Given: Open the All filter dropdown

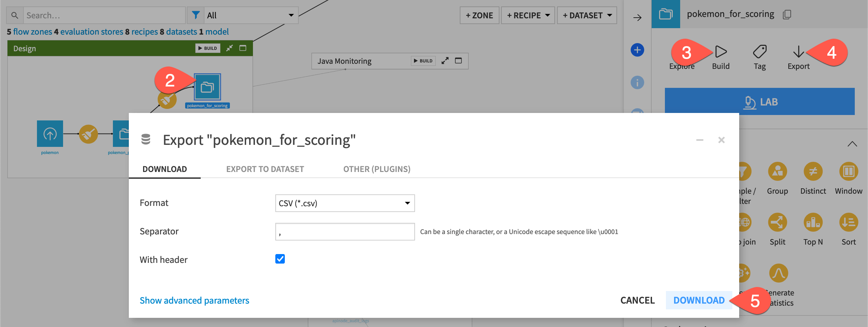Looking at the screenshot, I should (x=250, y=15).
